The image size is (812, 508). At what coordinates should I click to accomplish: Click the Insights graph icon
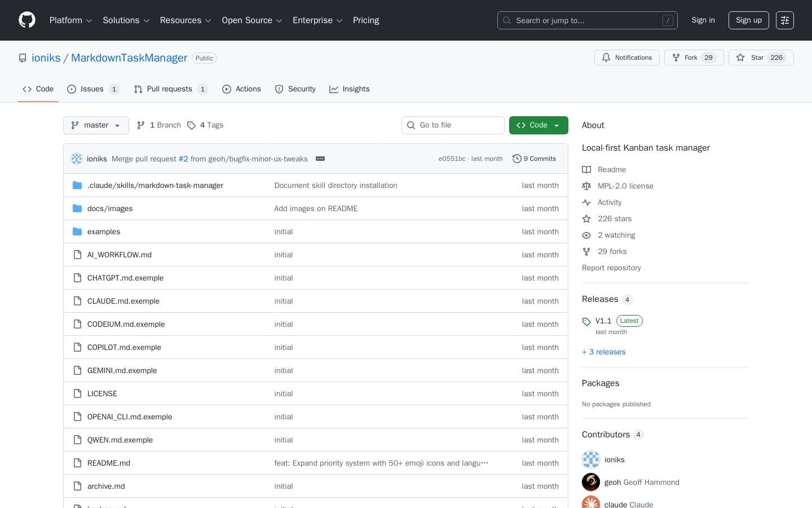click(x=334, y=89)
